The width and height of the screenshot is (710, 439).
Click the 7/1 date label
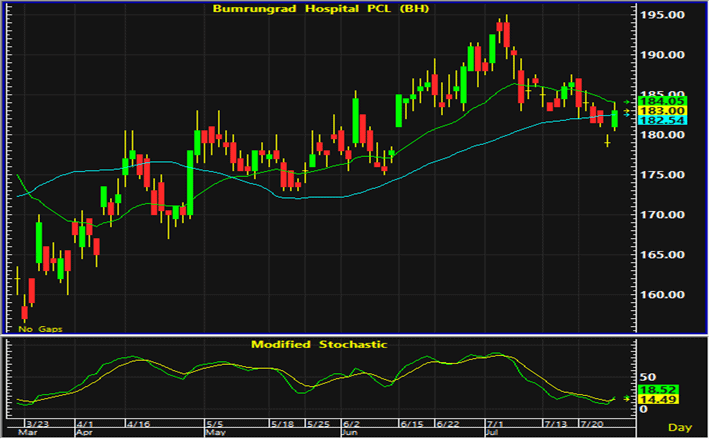click(x=495, y=424)
